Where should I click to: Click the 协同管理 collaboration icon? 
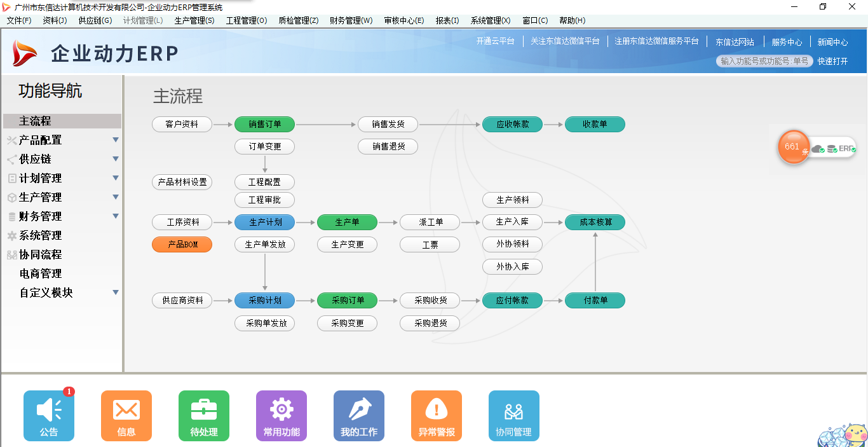point(514,415)
